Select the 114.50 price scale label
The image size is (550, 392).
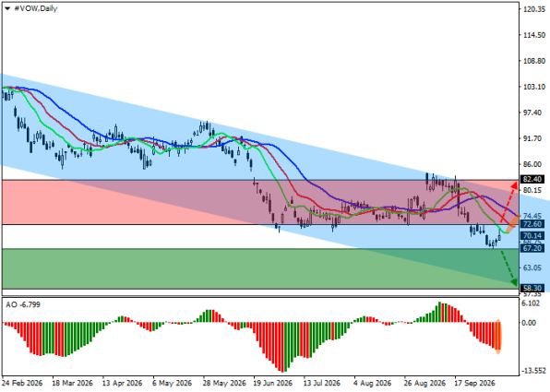[534, 35]
